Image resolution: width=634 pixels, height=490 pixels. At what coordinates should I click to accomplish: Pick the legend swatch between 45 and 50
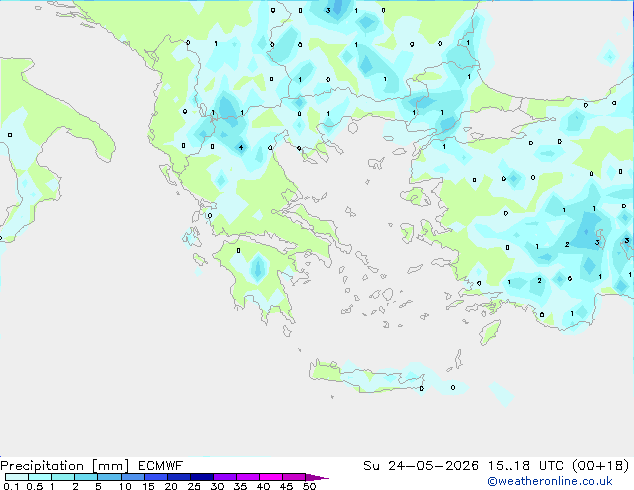(294, 477)
